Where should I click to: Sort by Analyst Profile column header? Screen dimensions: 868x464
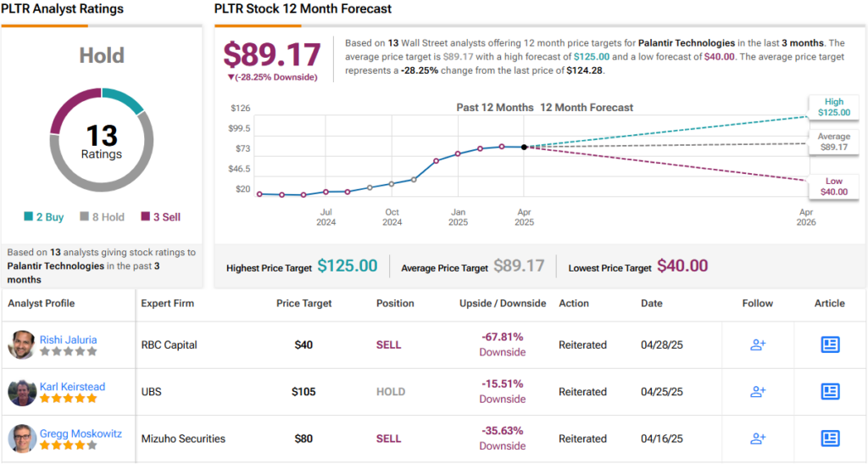click(x=41, y=304)
